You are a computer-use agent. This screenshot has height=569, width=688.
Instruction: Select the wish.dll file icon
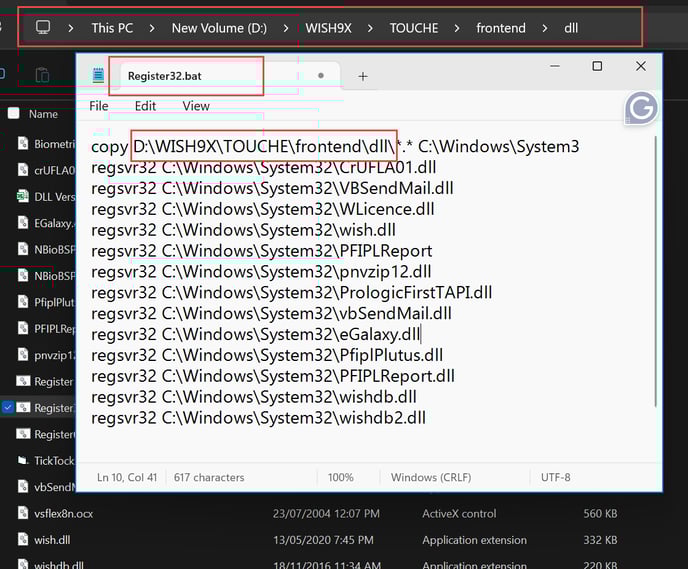click(x=23, y=540)
